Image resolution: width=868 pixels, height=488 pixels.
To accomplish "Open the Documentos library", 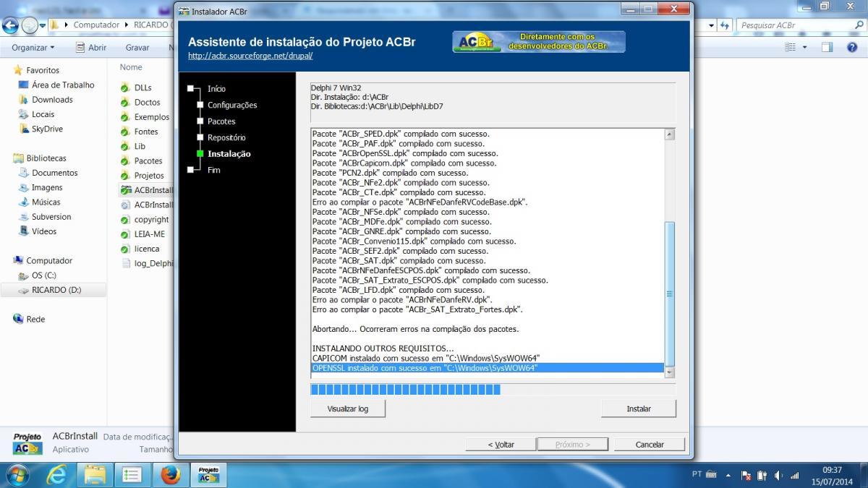I will point(54,173).
